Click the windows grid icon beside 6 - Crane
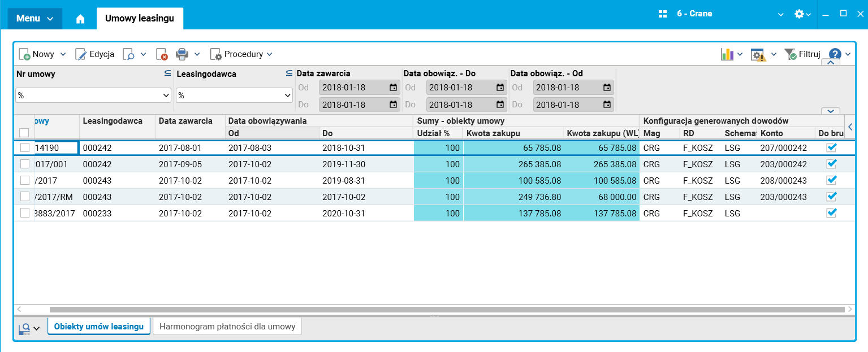The image size is (868, 352). 663,14
